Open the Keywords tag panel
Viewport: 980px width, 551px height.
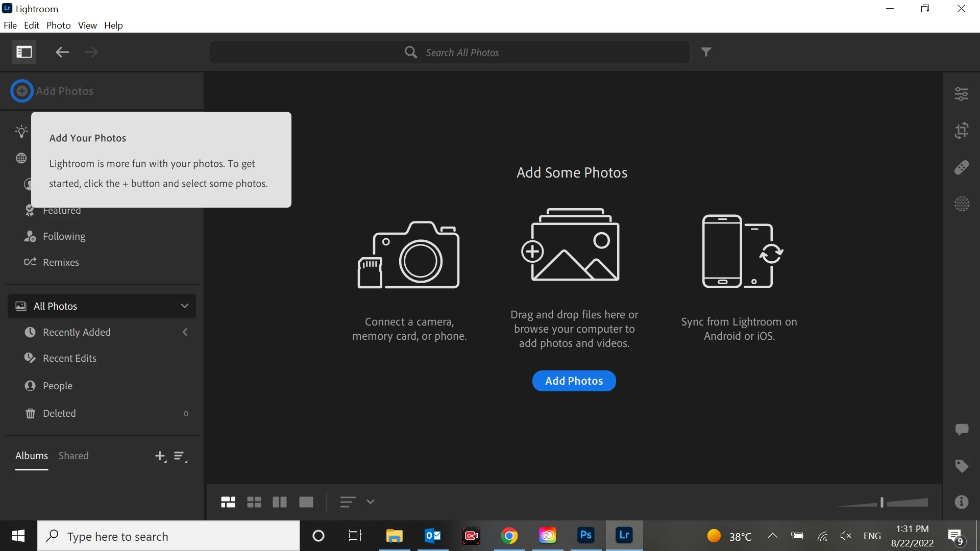coord(961,466)
